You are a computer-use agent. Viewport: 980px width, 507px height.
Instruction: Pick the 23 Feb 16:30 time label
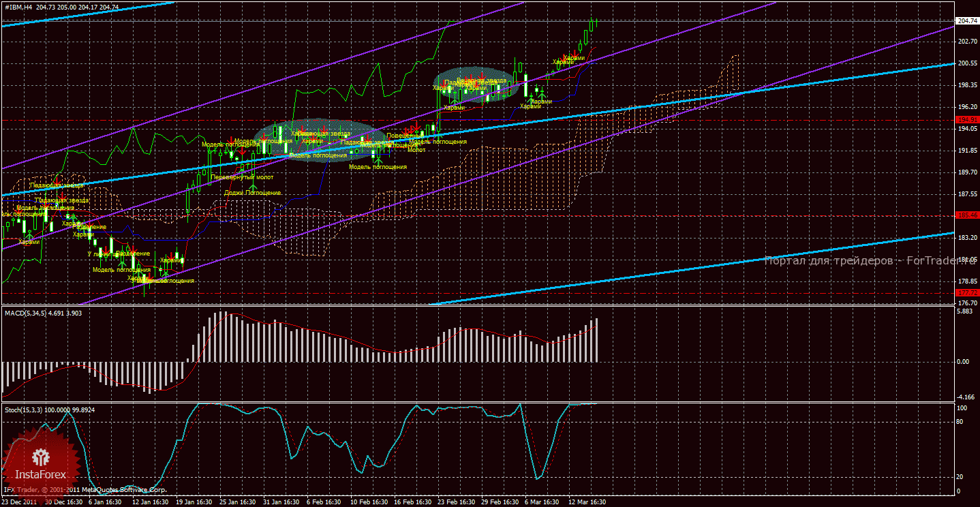pyautogui.click(x=456, y=502)
